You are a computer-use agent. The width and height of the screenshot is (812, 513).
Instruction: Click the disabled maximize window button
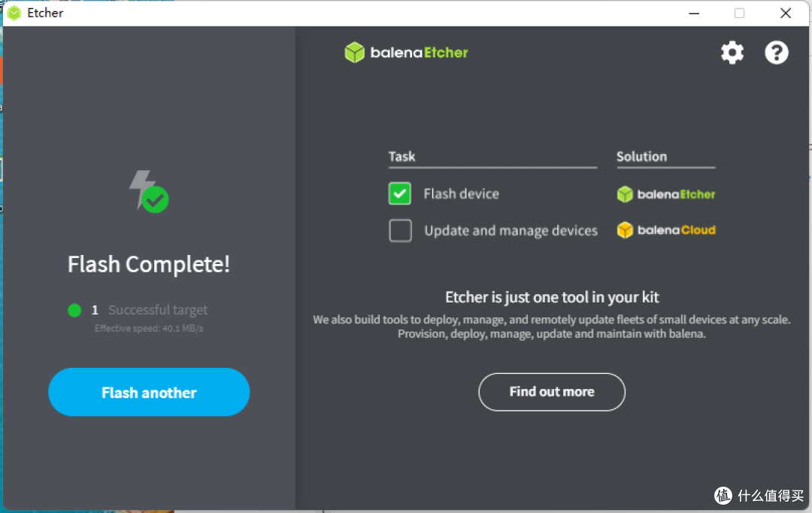tap(740, 13)
